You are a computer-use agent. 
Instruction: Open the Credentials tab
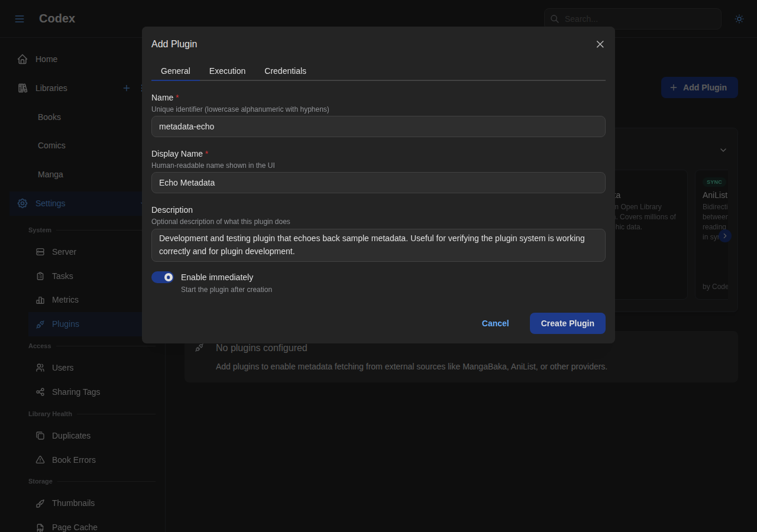click(x=285, y=71)
